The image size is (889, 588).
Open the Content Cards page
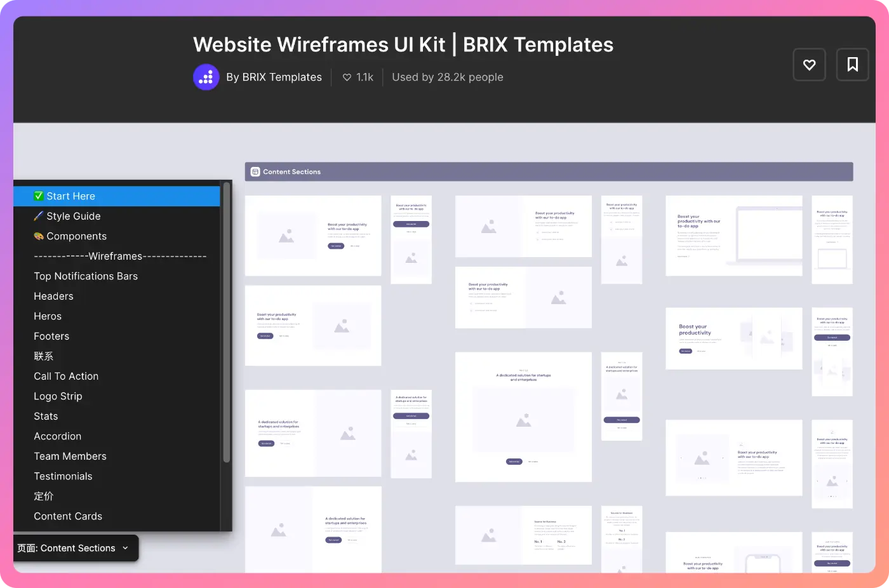coord(68,516)
